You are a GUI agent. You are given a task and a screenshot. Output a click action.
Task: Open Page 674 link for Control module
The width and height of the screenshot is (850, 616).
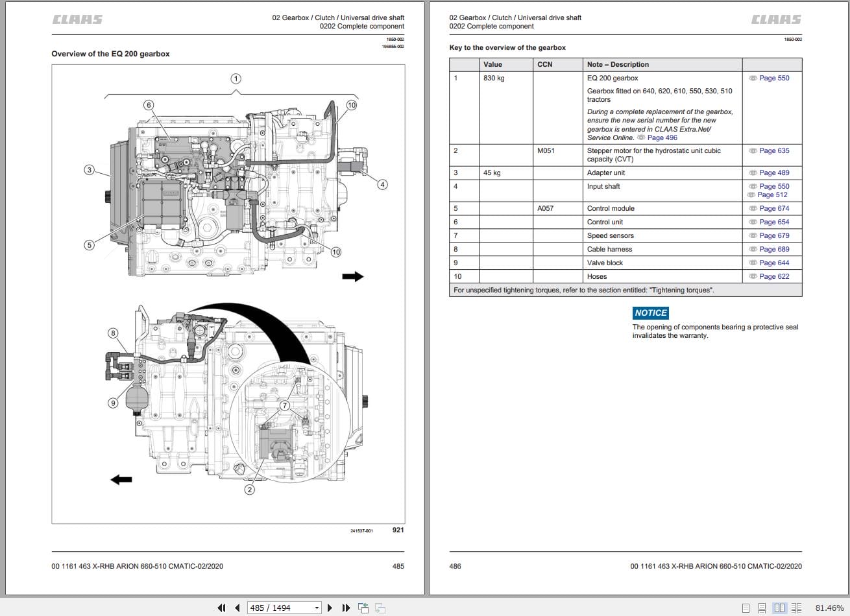pos(774,208)
